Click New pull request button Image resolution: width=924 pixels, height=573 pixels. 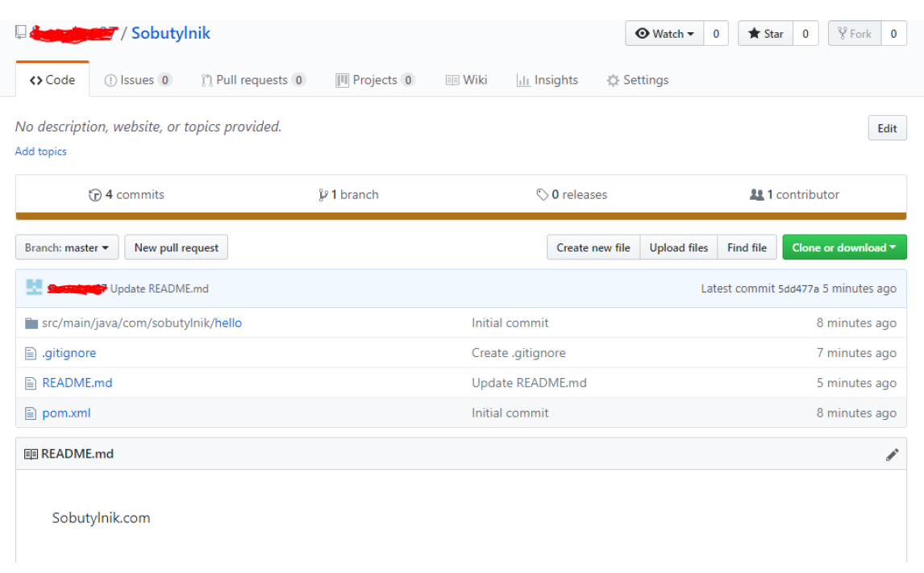point(177,247)
